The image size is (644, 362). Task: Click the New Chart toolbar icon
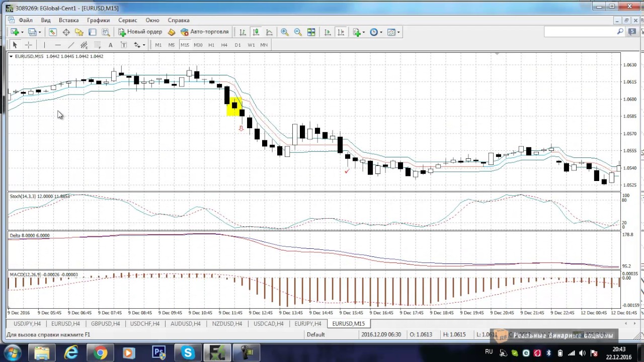(14, 32)
